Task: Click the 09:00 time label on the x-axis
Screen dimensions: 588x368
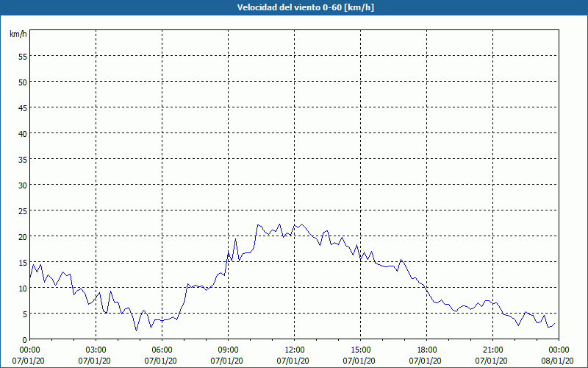Action: pyautogui.click(x=229, y=350)
